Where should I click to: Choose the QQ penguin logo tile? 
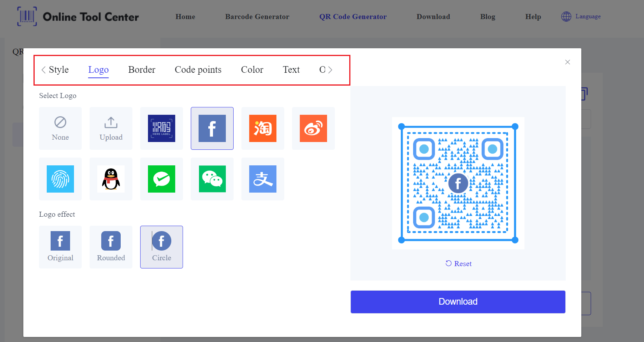pyautogui.click(x=111, y=179)
